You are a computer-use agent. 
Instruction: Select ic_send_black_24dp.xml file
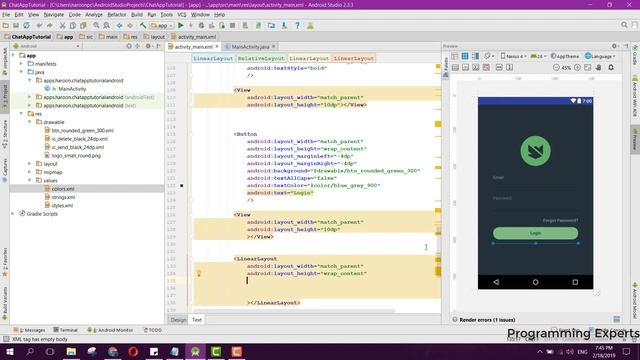pos(78,147)
